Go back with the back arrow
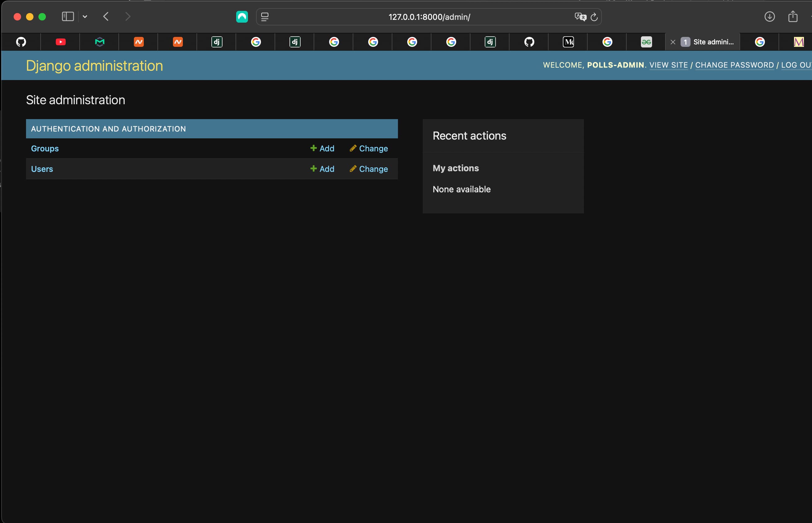Image resolution: width=812 pixels, height=523 pixels. (106, 17)
